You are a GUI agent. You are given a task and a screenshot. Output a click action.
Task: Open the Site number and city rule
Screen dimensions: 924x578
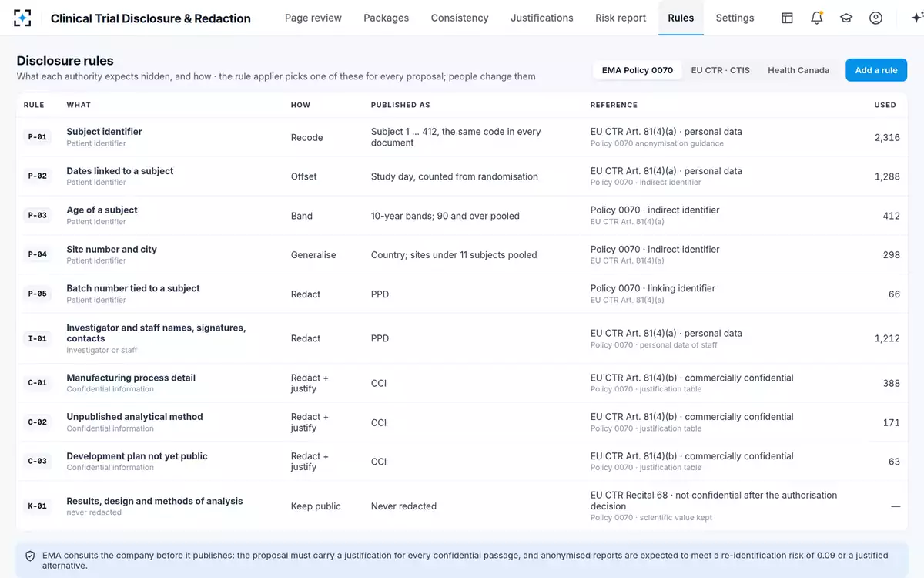tap(112, 250)
